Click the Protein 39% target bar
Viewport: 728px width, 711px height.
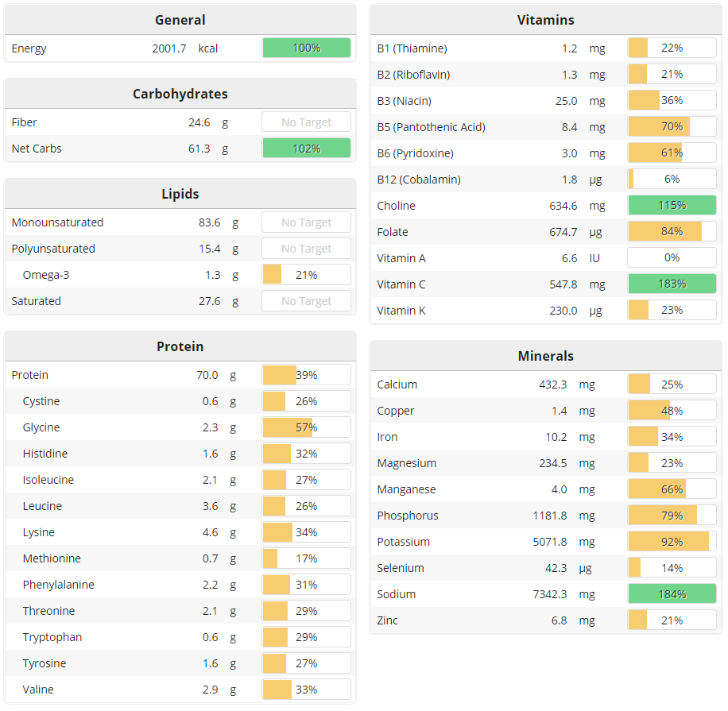click(307, 375)
